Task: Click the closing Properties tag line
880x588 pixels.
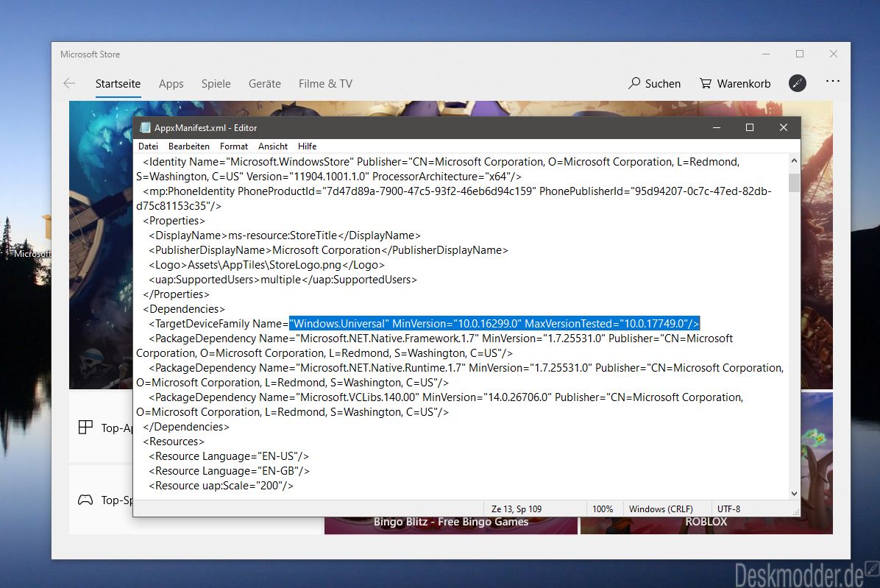Action: (x=176, y=294)
